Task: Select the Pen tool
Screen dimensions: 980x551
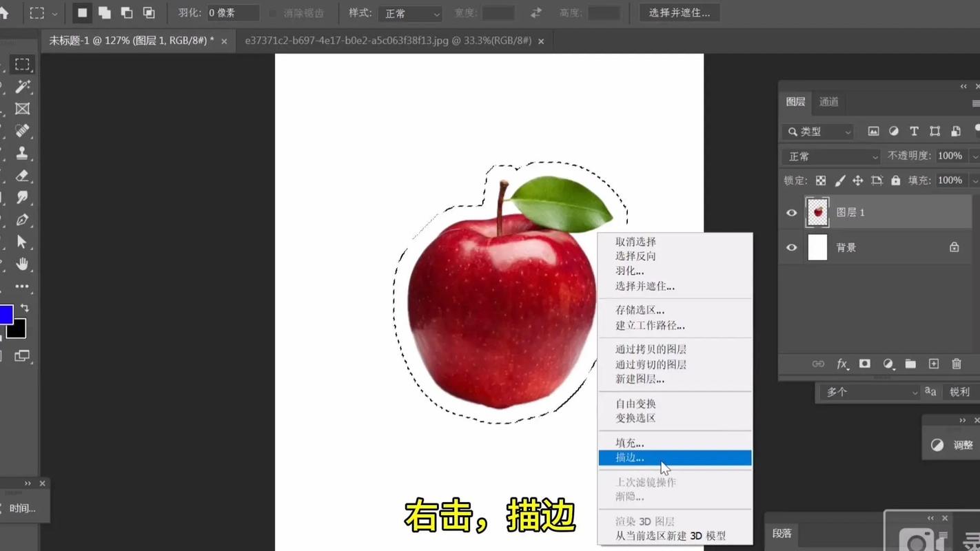Action: [22, 220]
